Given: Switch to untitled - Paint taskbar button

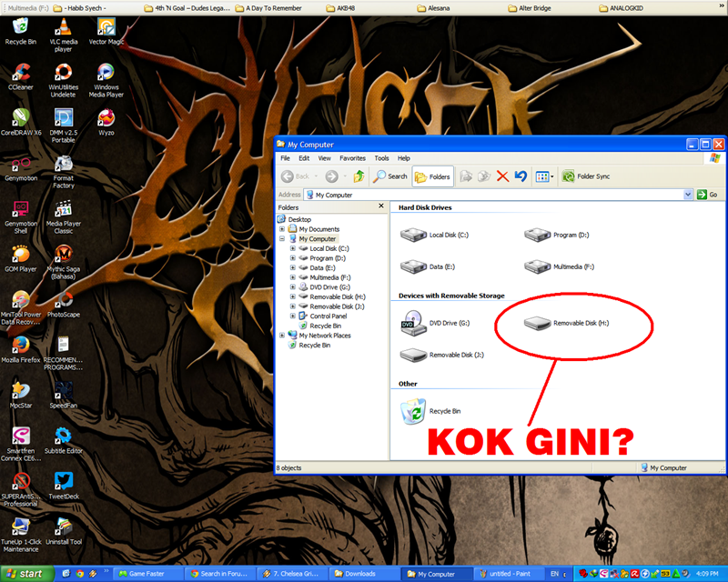Looking at the screenshot, I should pos(509,574).
